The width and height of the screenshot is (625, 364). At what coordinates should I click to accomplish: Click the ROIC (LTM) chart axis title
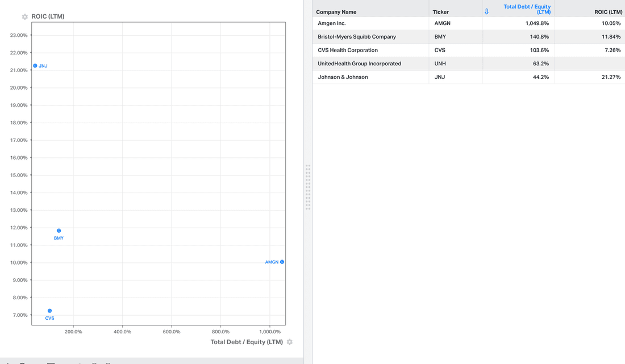pos(48,16)
